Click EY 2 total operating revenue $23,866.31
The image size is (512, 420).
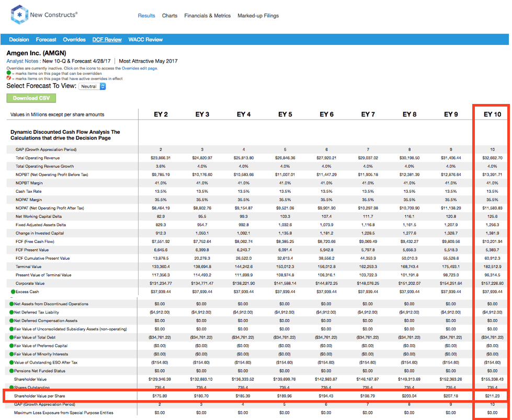coord(161,158)
